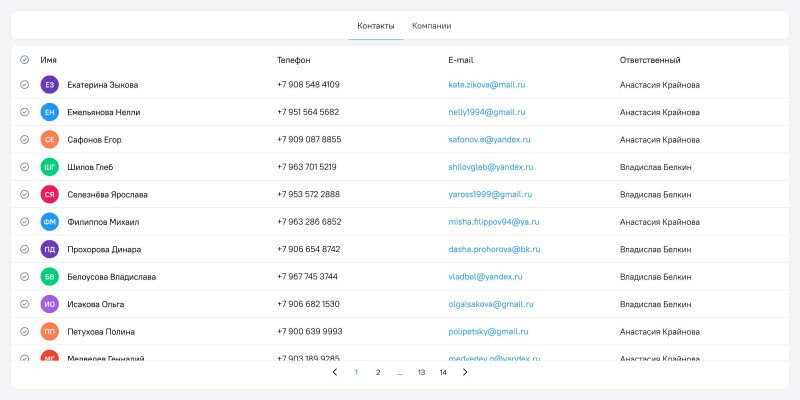
Task: Select the checkbox for Екатерина Зыкова
Action: (24, 85)
